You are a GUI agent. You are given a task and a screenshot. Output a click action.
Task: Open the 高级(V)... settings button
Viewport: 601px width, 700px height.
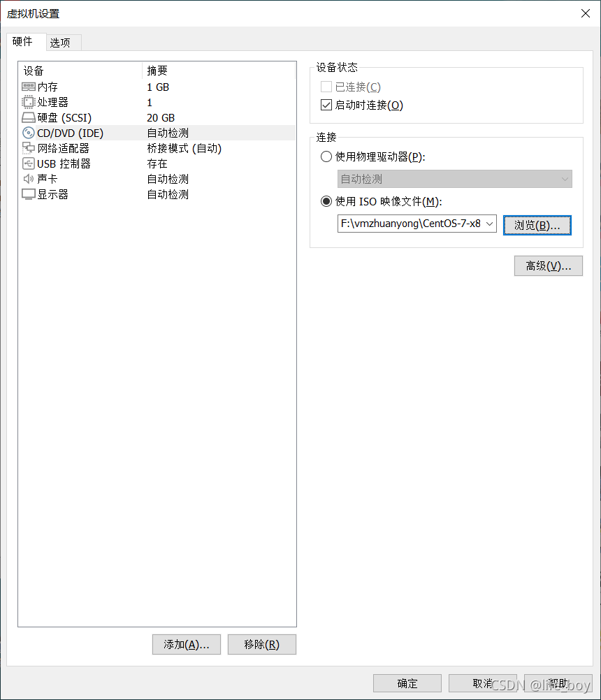click(x=549, y=266)
